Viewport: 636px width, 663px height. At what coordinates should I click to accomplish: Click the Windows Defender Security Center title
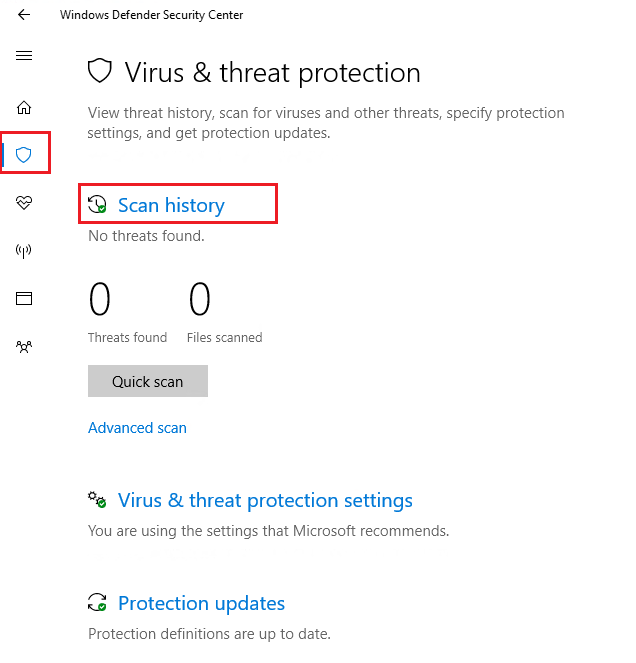click(x=151, y=15)
